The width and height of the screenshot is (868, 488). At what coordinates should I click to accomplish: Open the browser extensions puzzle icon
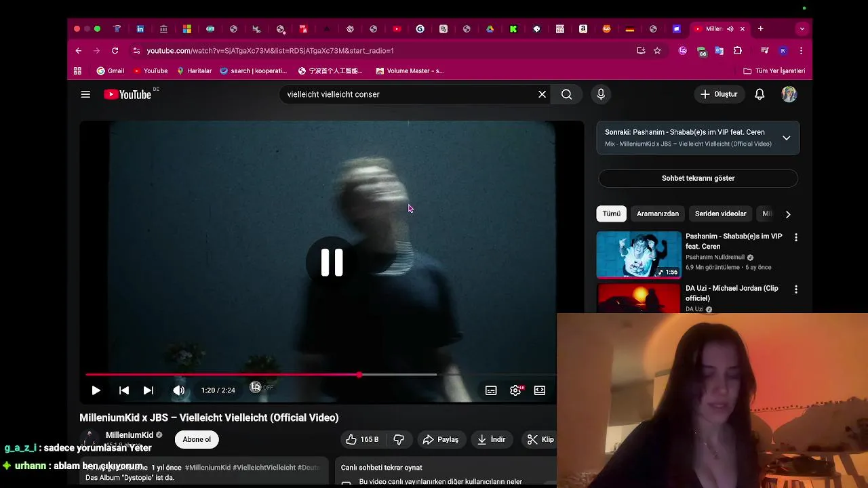pyautogui.click(x=738, y=50)
